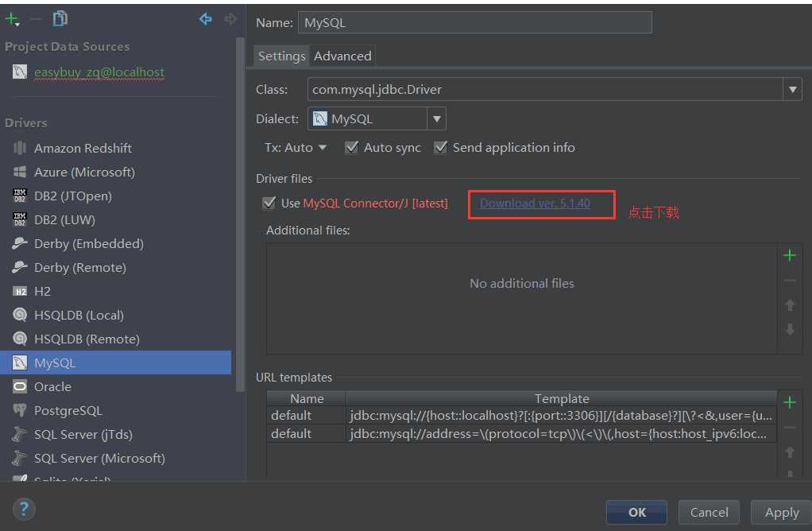
Task: Open the Class dropdown arrow
Action: click(x=792, y=90)
